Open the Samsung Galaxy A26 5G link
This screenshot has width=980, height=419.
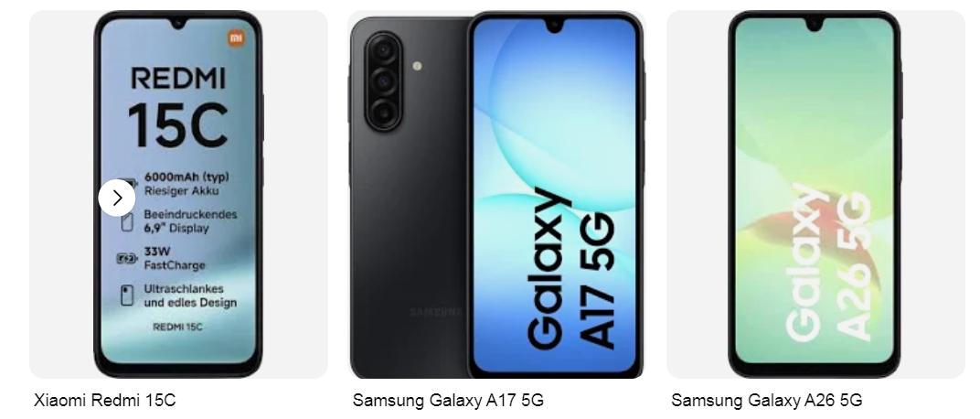[767, 400]
